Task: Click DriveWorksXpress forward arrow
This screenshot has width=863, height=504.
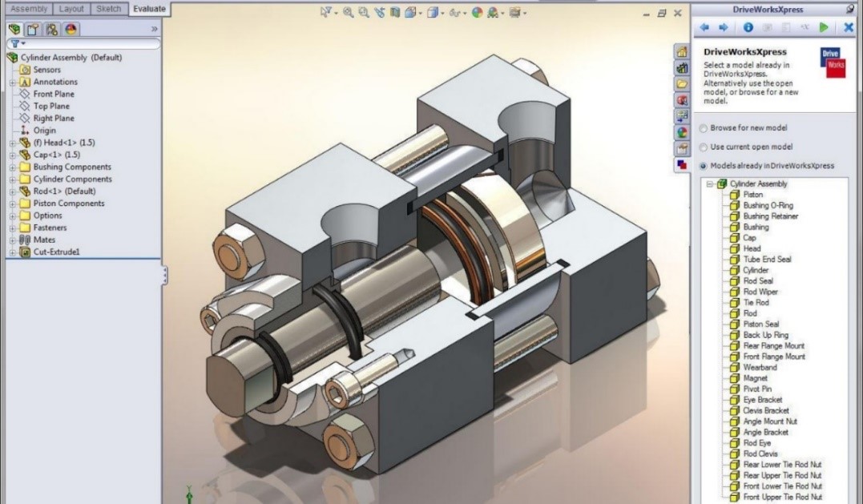Action: pyautogui.click(x=724, y=27)
